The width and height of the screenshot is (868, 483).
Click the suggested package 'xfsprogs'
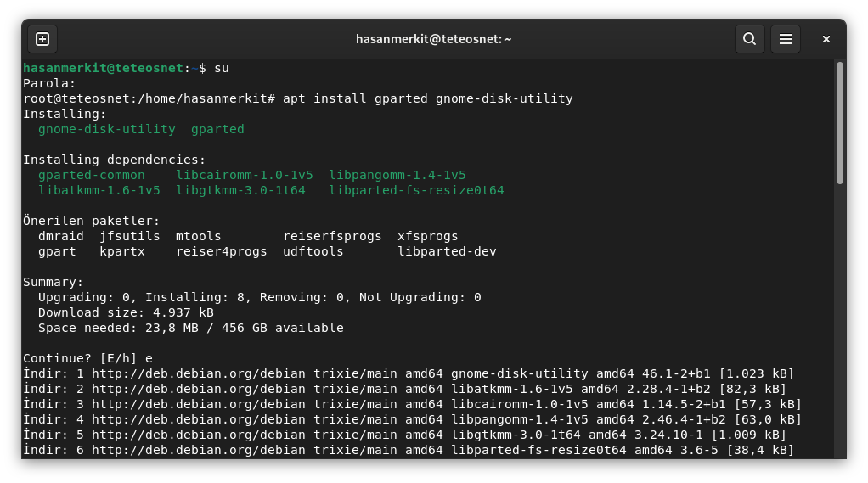[x=428, y=236]
